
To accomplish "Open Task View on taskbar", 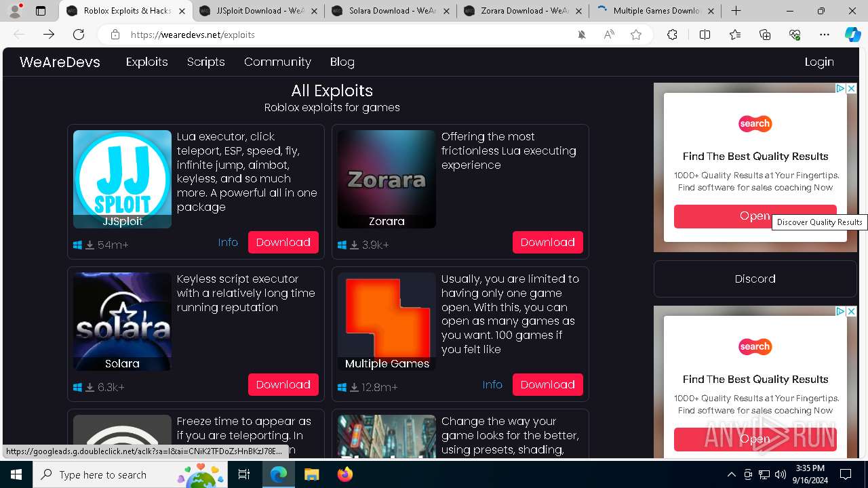I will tap(244, 474).
